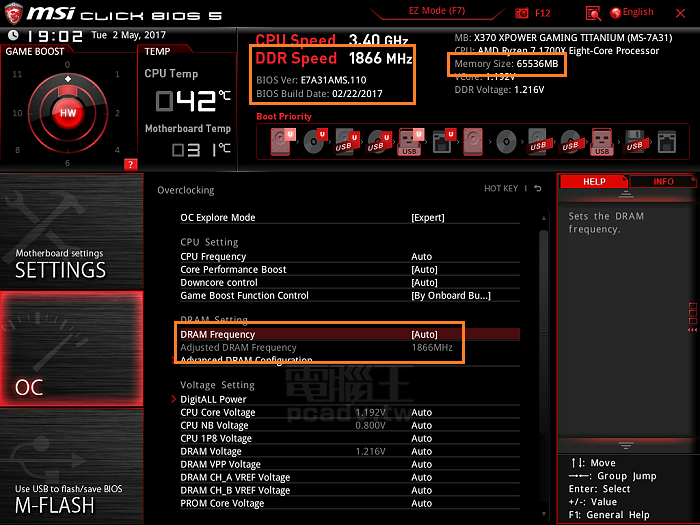Open Game Boost Function Control dropdown value
Screen dimensions: 700x525
451,296
